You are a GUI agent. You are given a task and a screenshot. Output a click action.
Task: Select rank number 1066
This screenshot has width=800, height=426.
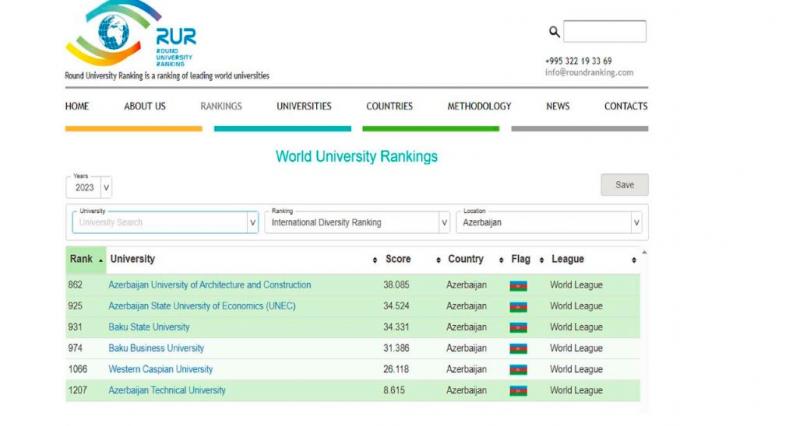click(x=78, y=369)
